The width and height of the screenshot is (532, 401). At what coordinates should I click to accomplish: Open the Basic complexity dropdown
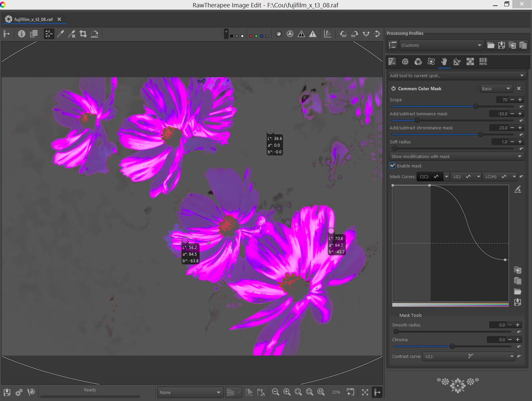[496, 89]
